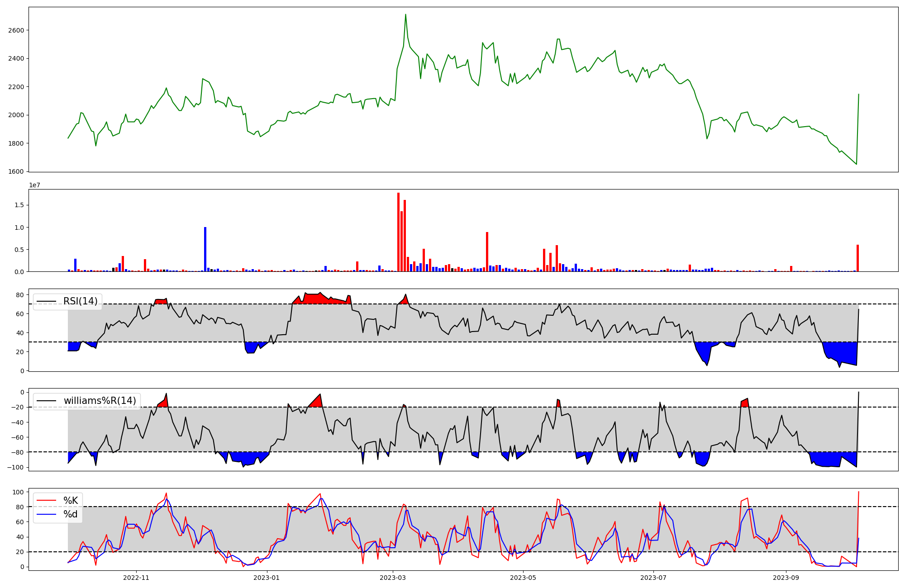Click the blue %d legend entry

[x=70, y=514]
